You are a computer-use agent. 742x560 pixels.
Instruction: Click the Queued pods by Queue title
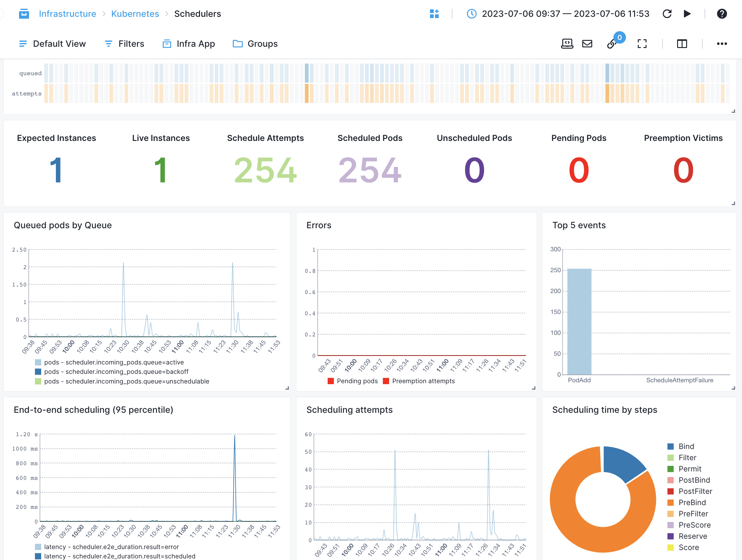click(63, 225)
